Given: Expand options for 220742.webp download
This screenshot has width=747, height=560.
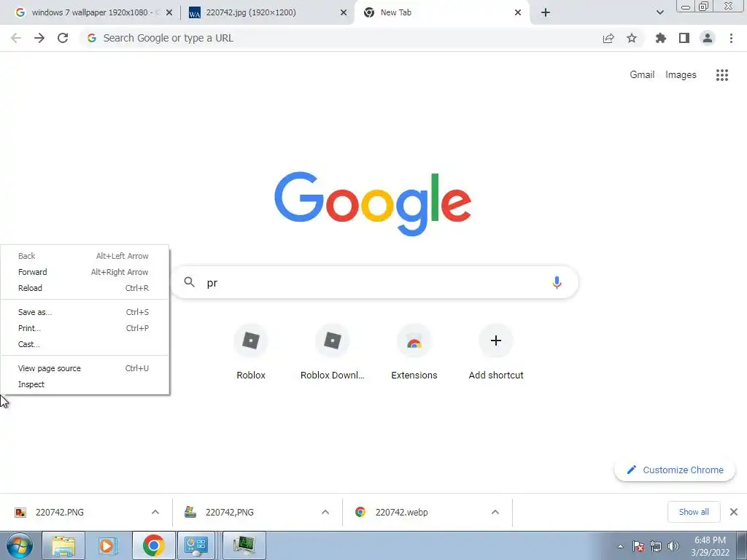Looking at the screenshot, I should click(x=495, y=512).
